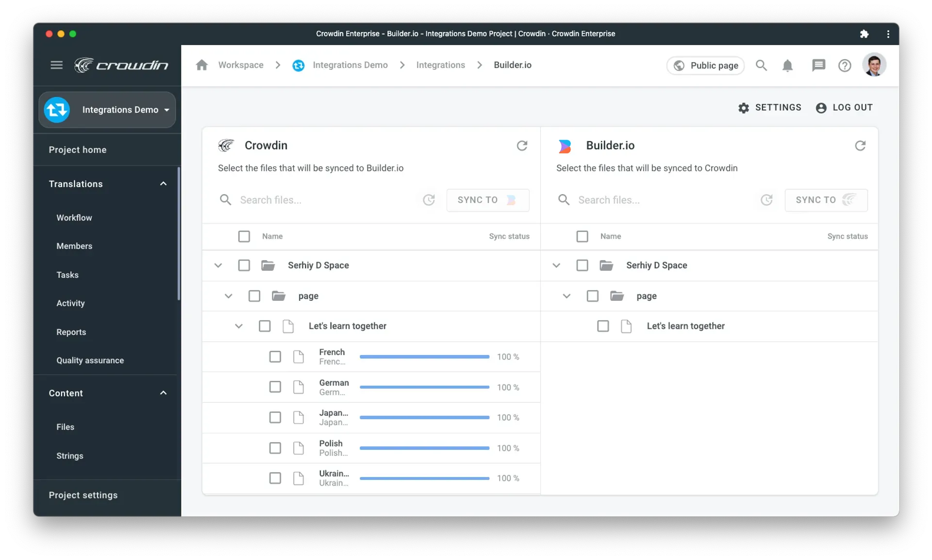Collapse the page folder in the Builder.io panel
The height and width of the screenshot is (560, 932).
[x=566, y=296]
